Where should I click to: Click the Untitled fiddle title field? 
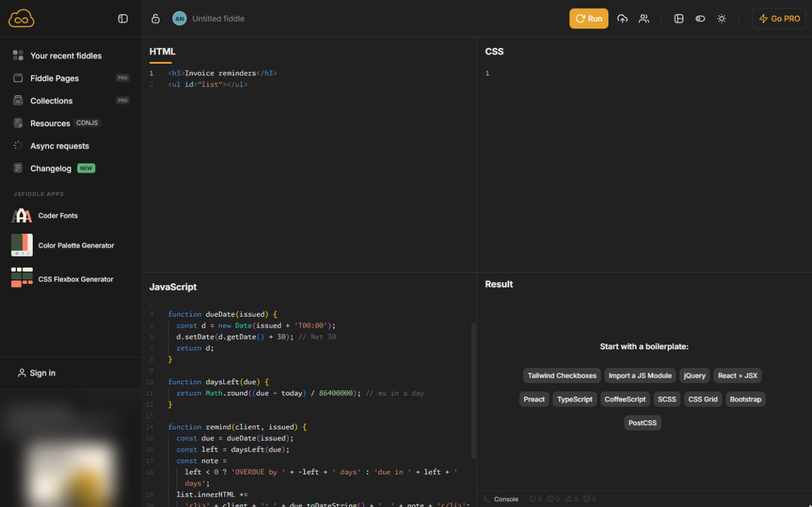pos(218,19)
